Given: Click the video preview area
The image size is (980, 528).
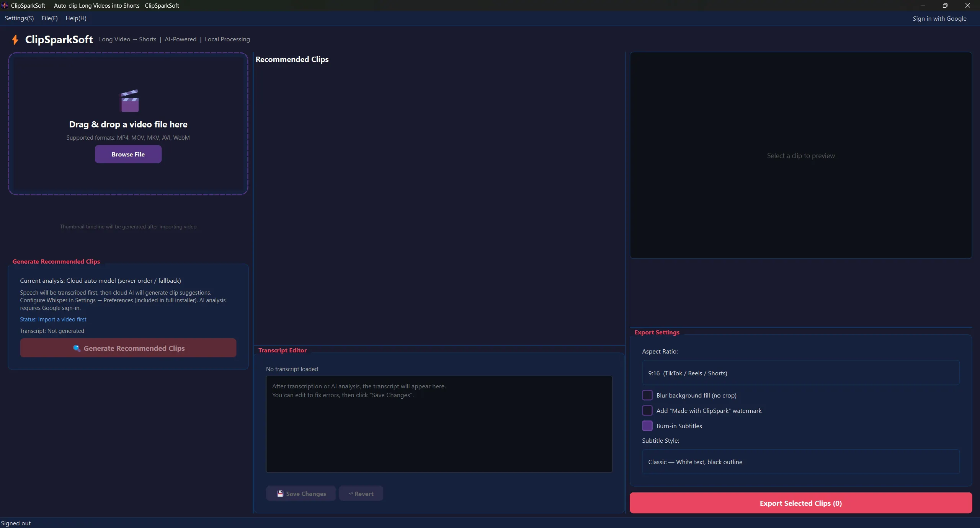Looking at the screenshot, I should pos(801,155).
